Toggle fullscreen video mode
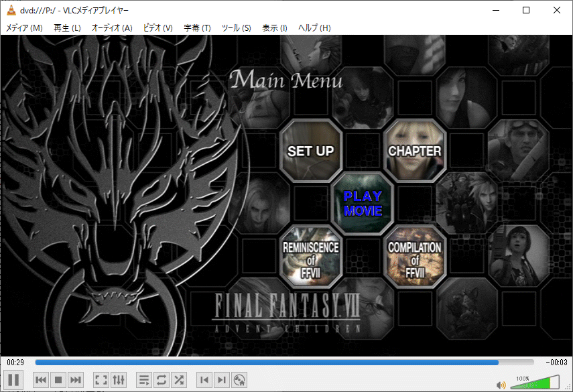Image resolution: width=573 pixels, height=392 pixels. pyautogui.click(x=101, y=380)
